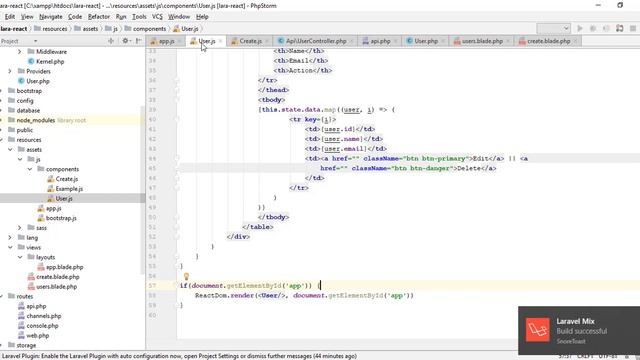Hide the Project tool window icon
The image size is (640, 360).
click(x=139, y=41)
